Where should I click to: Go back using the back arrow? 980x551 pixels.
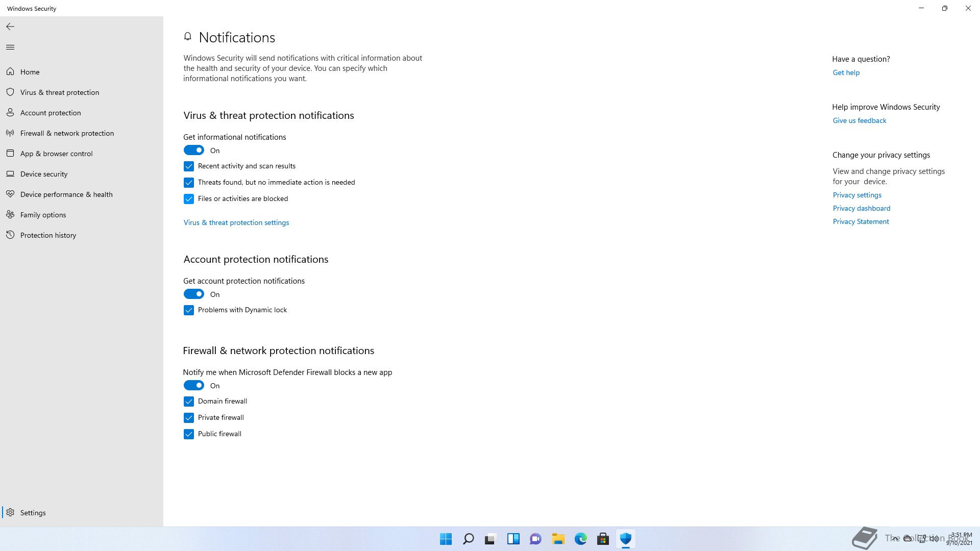[10, 27]
